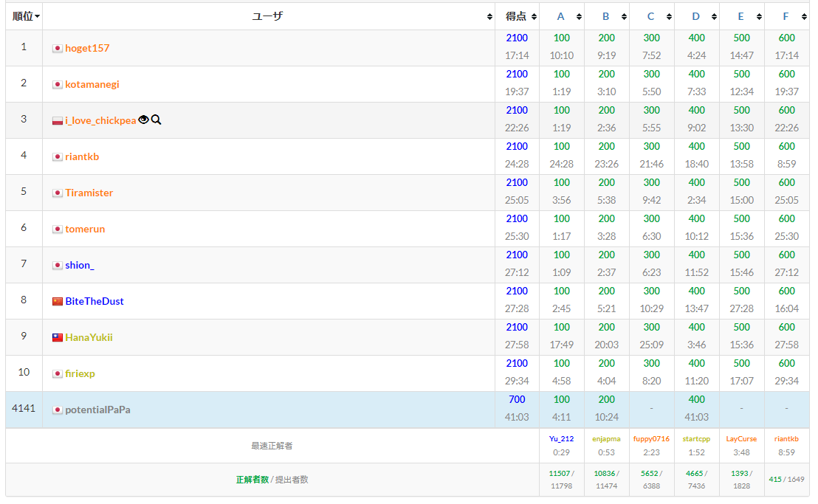Open problem D link in header
Image resolution: width=818 pixels, height=504 pixels.
tap(695, 17)
